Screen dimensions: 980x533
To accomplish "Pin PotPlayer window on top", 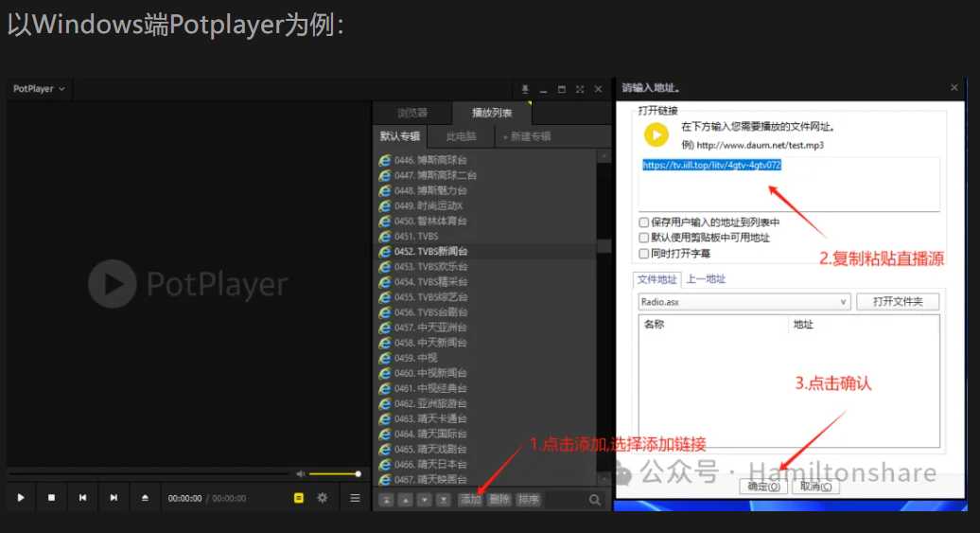I will pos(525,89).
